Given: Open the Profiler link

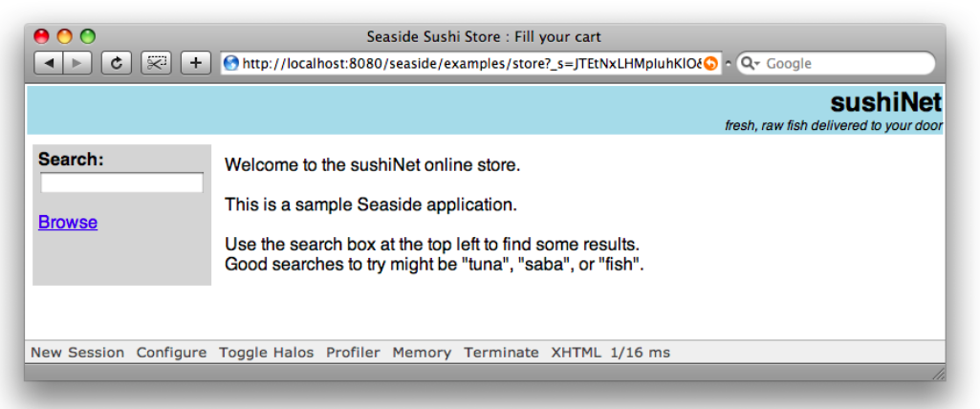Looking at the screenshot, I should tap(353, 353).
